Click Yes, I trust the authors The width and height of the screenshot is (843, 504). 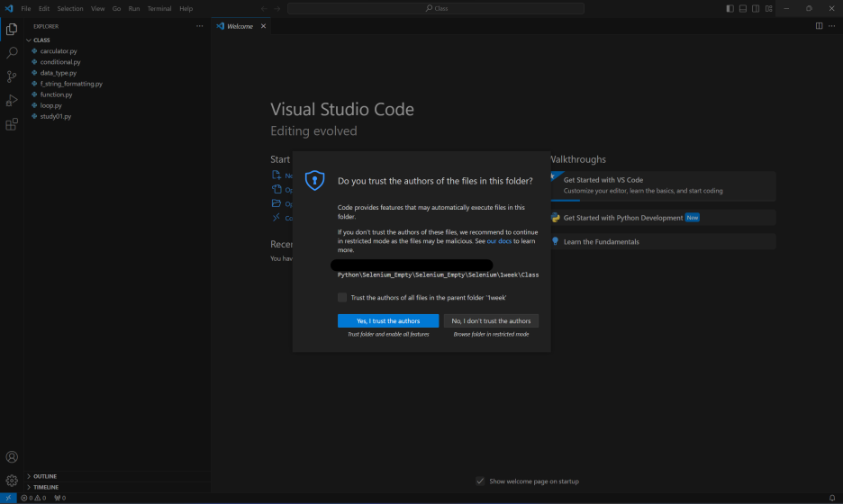click(x=388, y=320)
